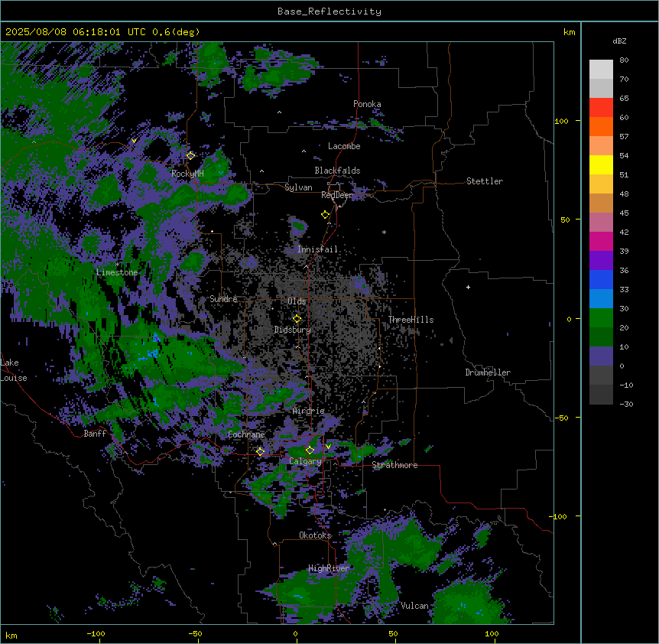
Task: Click the yellow diamond marker above Calgary label
Action: click(x=310, y=450)
